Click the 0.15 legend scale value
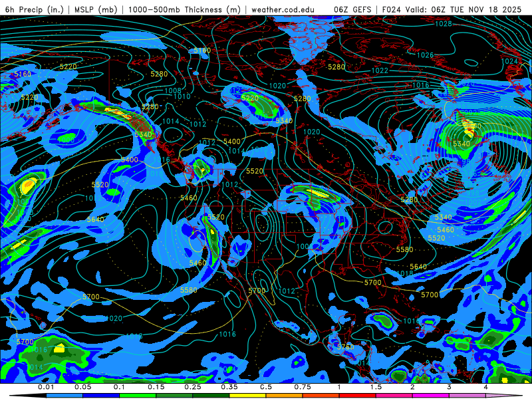The height and width of the screenshot is (399, 532). [x=156, y=387]
